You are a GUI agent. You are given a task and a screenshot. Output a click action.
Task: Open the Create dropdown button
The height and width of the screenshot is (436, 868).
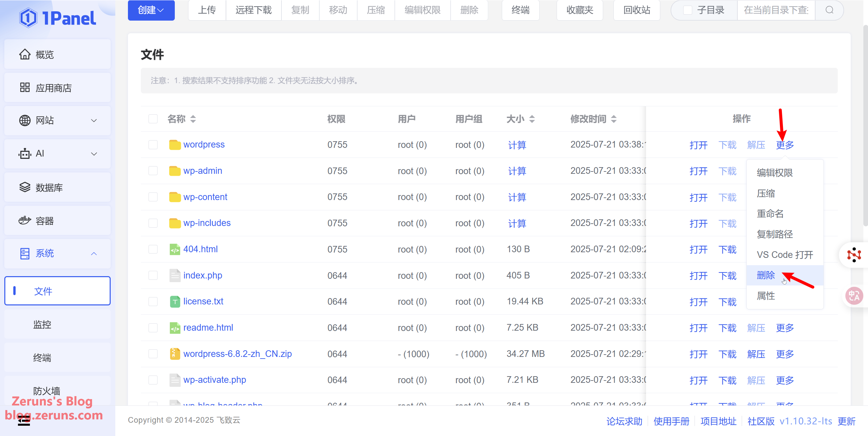point(151,10)
